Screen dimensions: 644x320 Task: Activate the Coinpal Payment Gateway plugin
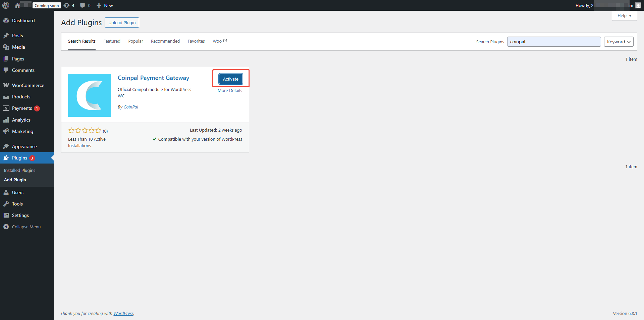231,79
